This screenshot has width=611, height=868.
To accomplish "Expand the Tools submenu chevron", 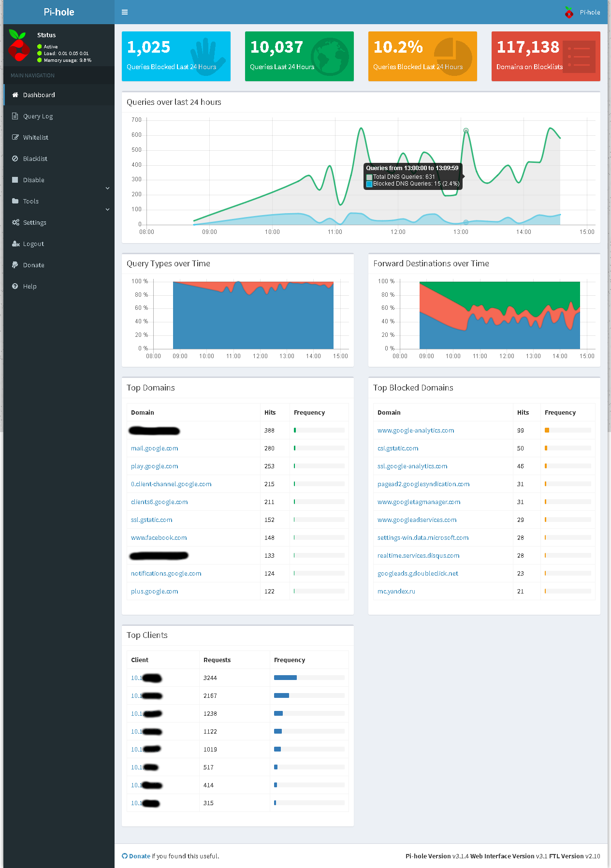I will click(x=107, y=209).
